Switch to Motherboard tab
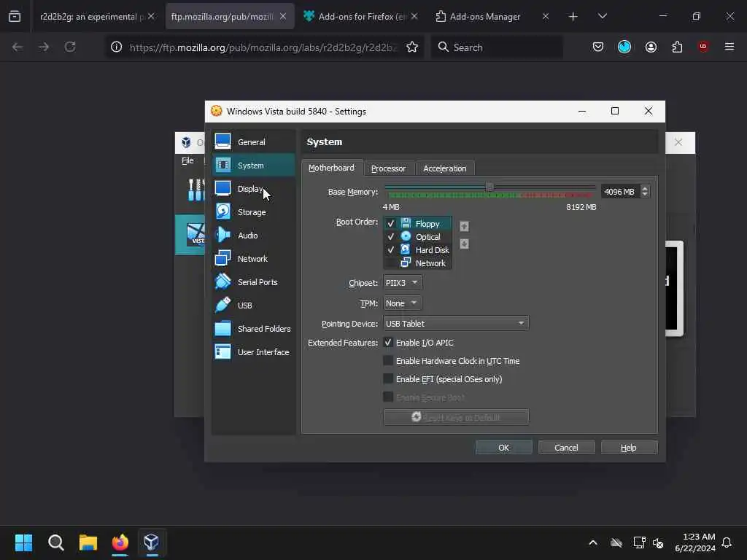 point(332,168)
